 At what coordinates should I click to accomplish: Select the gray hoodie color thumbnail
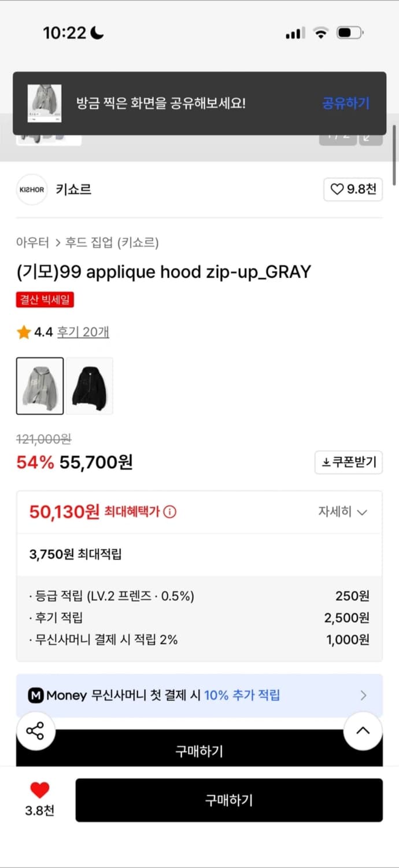tap(40, 385)
